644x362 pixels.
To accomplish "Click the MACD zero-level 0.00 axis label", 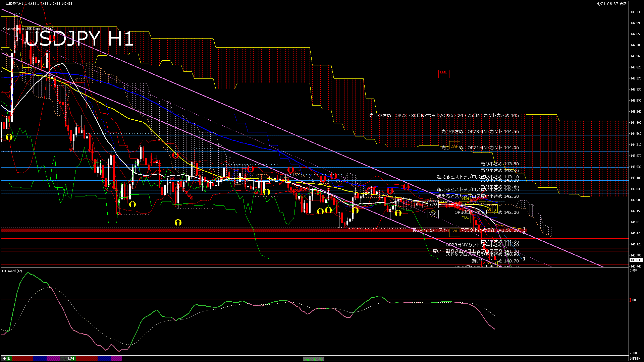I will coord(633,300).
